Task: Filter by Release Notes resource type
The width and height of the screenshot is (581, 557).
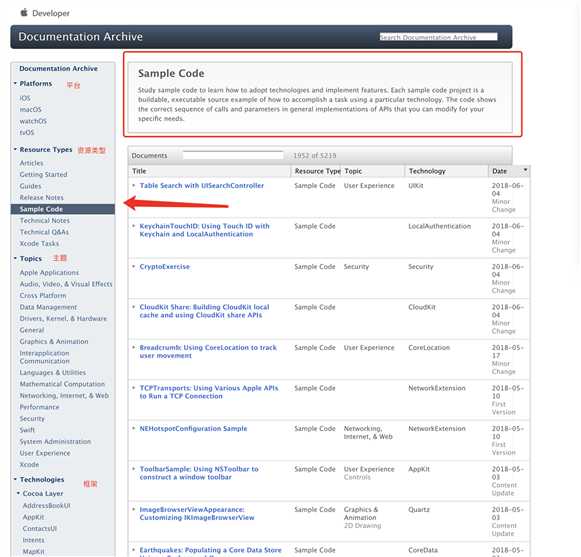Action: (x=42, y=197)
